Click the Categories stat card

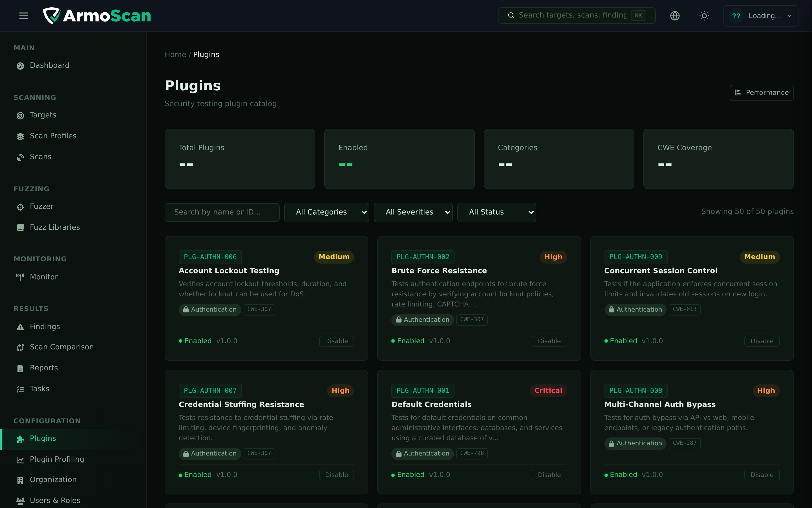pyautogui.click(x=559, y=159)
